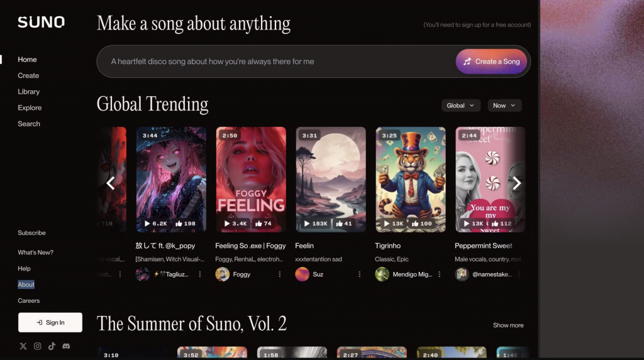The image size is (644, 360).
Task: Open Suno's X (Twitter) profile icon
Action: point(23,346)
